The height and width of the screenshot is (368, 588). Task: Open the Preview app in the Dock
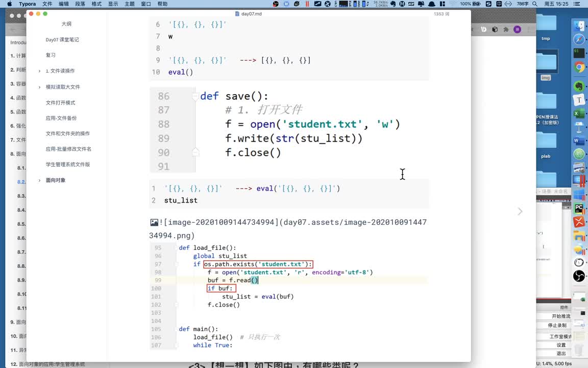pos(579,168)
